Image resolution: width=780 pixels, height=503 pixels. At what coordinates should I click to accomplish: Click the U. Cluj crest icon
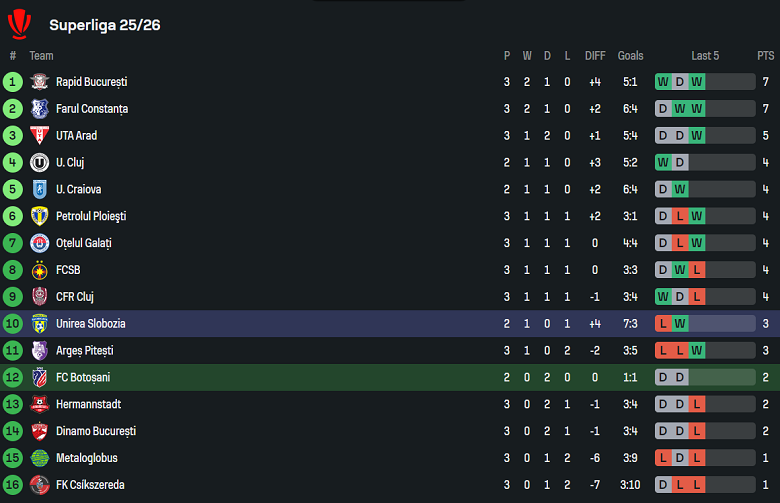coord(39,163)
